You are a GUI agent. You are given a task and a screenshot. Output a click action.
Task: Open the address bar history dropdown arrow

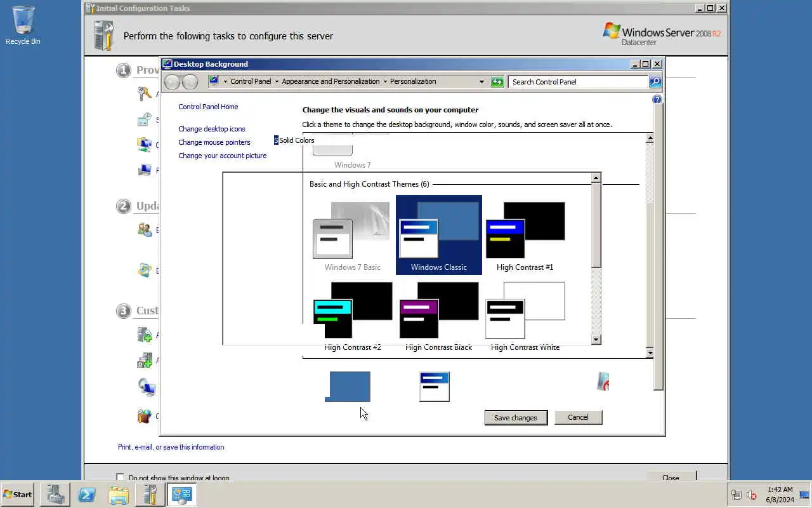tap(481, 82)
